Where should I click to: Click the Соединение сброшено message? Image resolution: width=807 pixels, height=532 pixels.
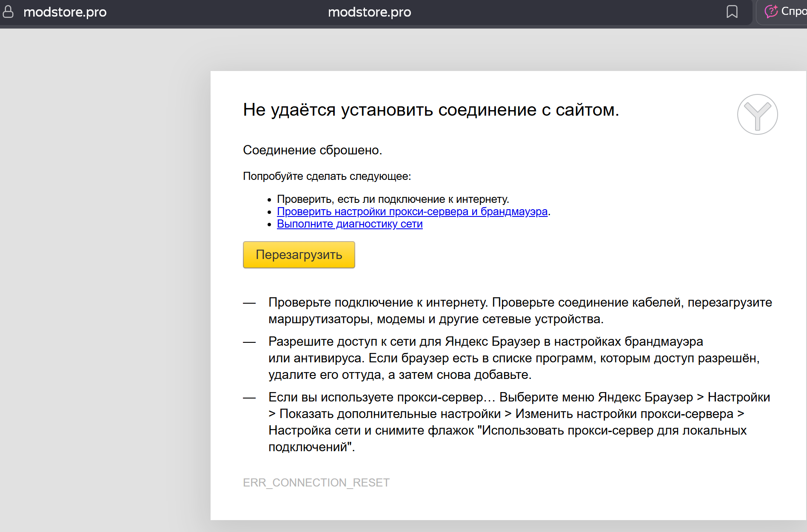[312, 150]
